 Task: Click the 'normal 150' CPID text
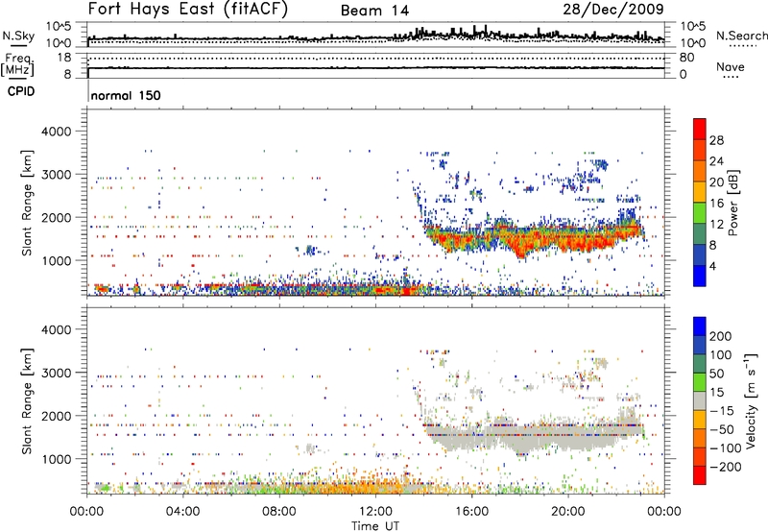point(126,95)
